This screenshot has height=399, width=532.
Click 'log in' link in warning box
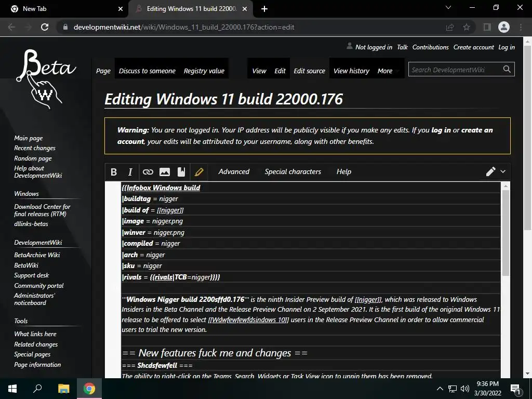pos(441,130)
